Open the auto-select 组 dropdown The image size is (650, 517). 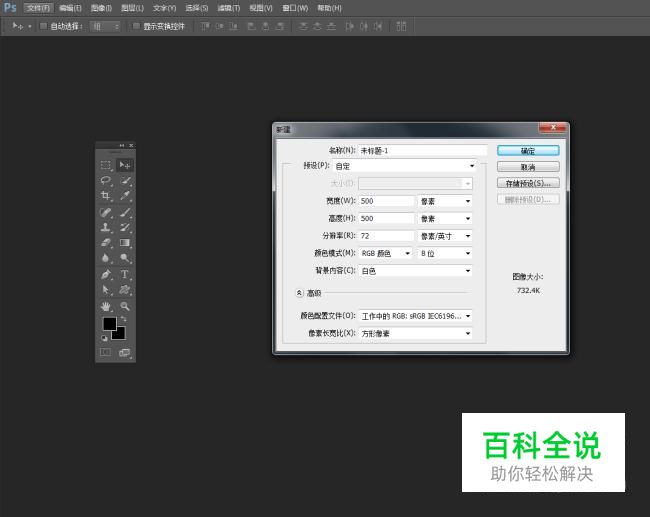[105, 27]
